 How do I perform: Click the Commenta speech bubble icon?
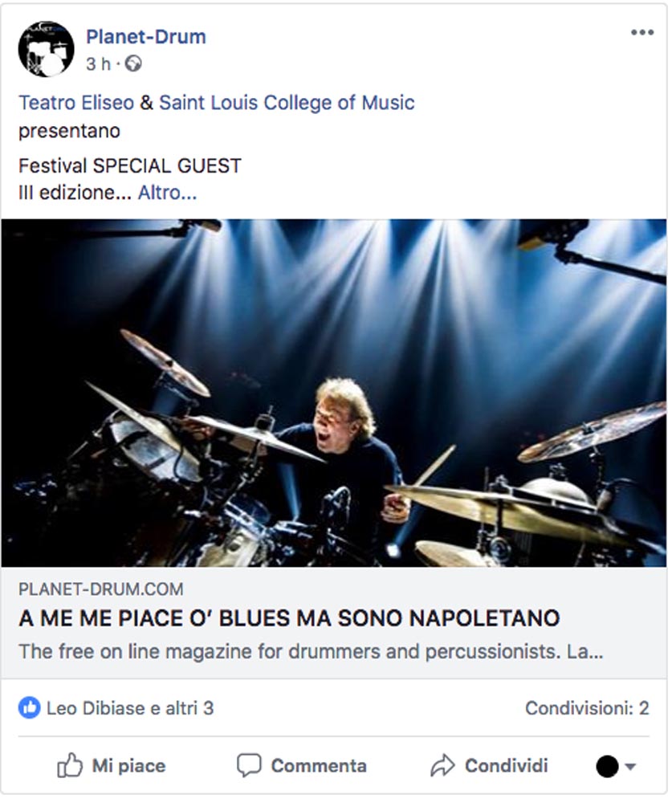point(249,765)
